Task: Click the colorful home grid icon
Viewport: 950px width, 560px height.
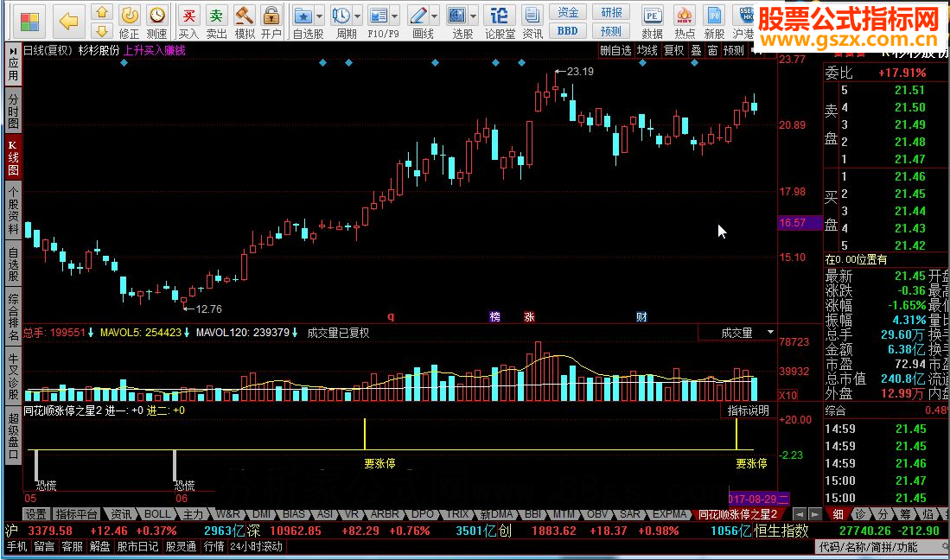Action: pos(29,22)
